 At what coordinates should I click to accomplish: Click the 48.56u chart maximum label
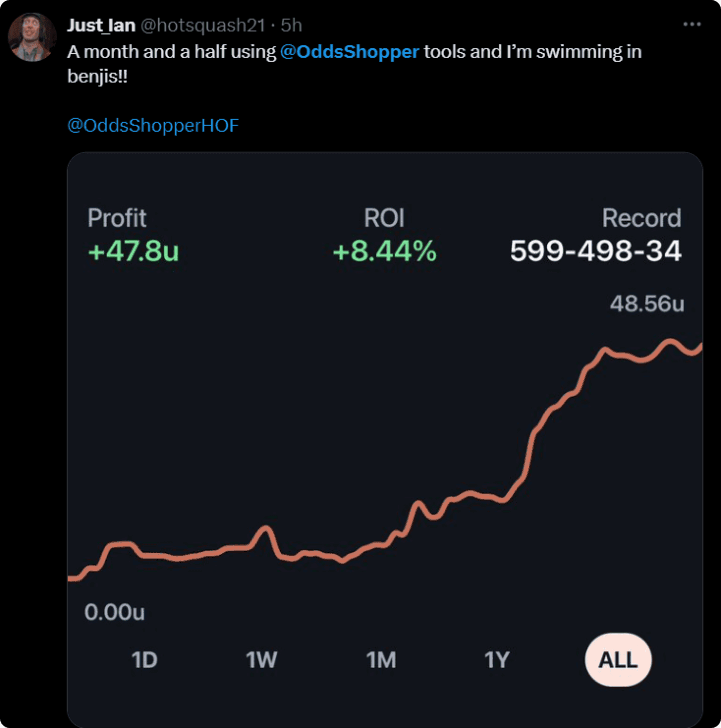(x=646, y=304)
